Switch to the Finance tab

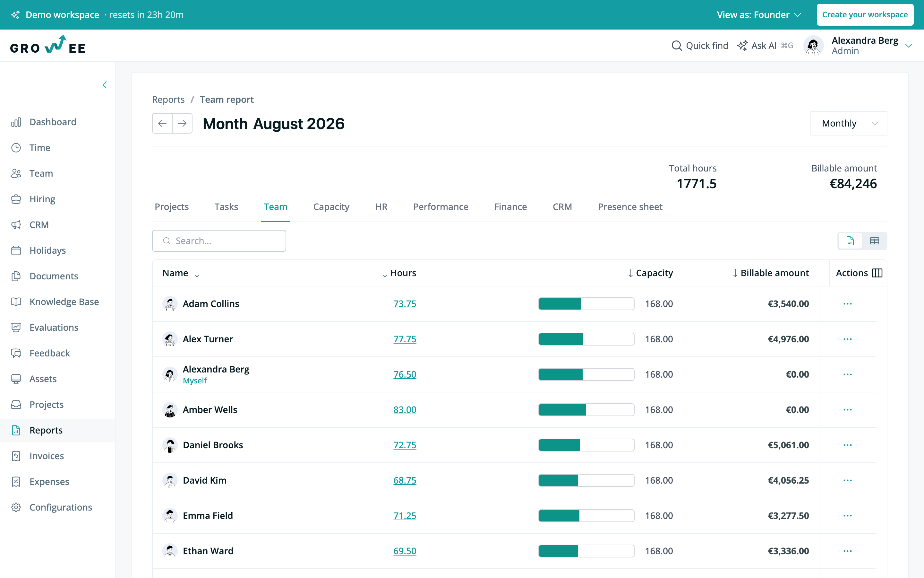click(x=510, y=207)
